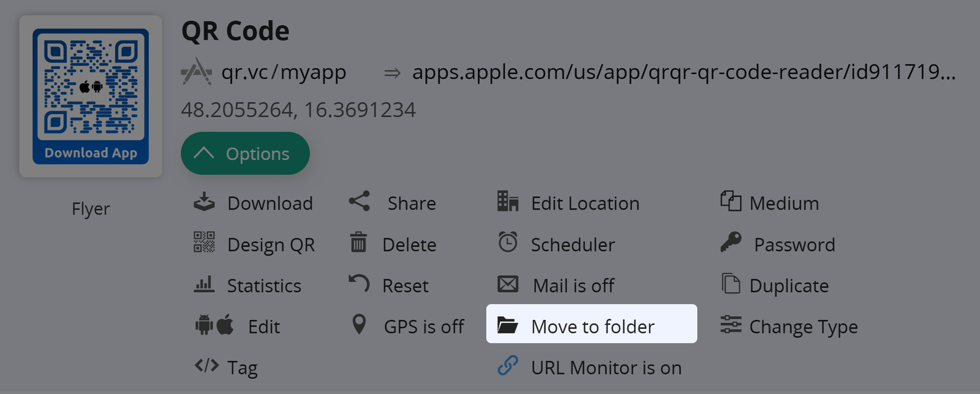Choose Edit Location from options

tap(584, 203)
